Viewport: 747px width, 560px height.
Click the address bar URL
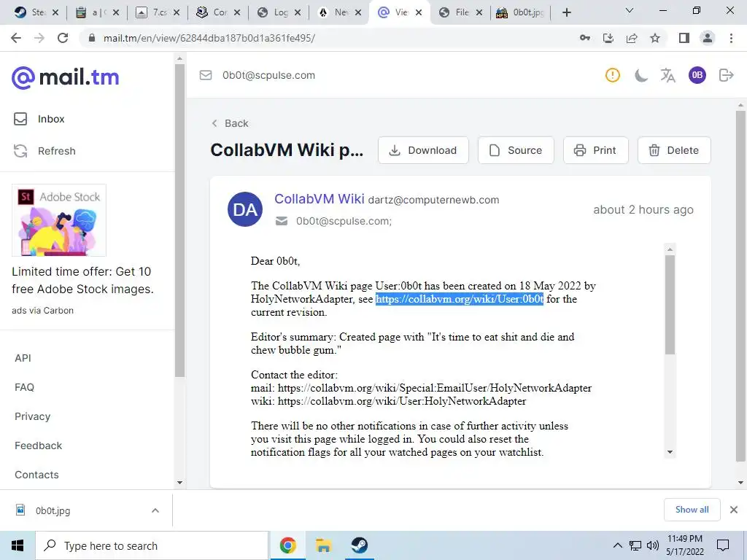pyautogui.click(x=209, y=38)
